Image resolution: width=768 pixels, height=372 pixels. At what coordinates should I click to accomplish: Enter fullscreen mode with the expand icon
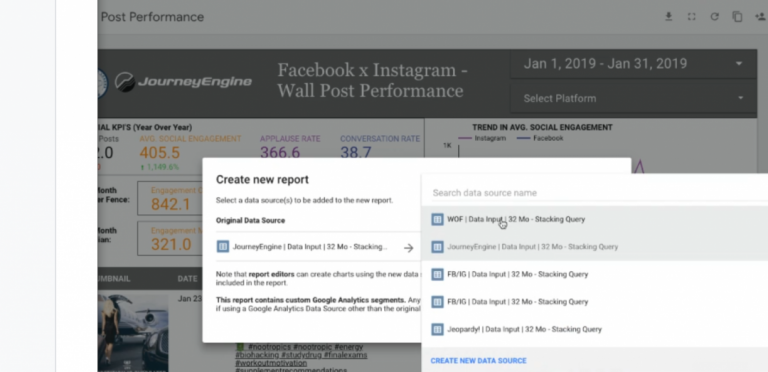[691, 17]
